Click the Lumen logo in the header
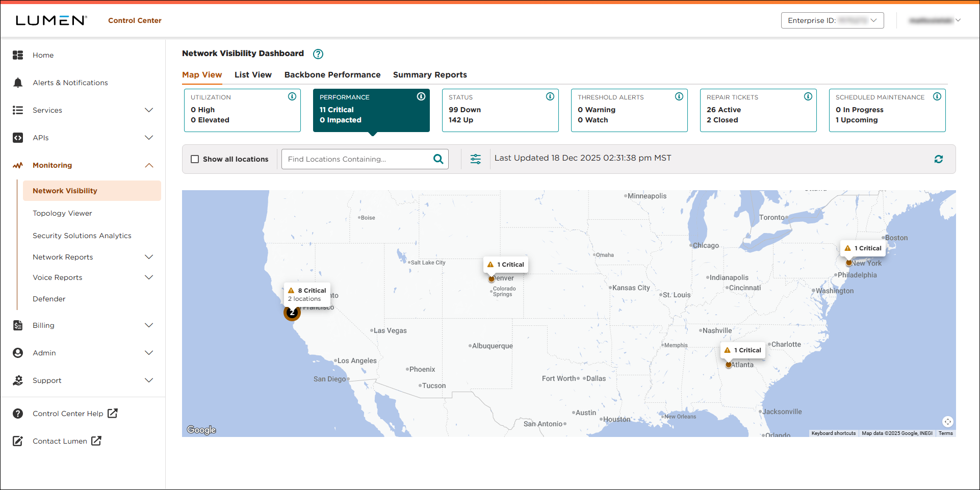 tap(50, 20)
